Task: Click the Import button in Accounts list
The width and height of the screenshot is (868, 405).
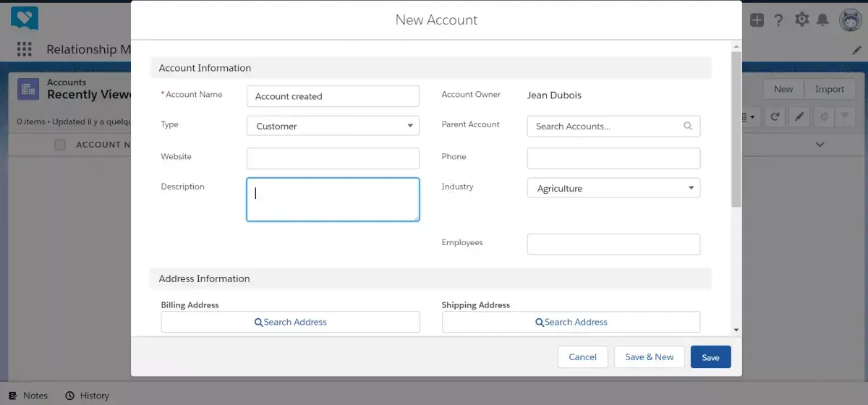Action: tap(829, 89)
